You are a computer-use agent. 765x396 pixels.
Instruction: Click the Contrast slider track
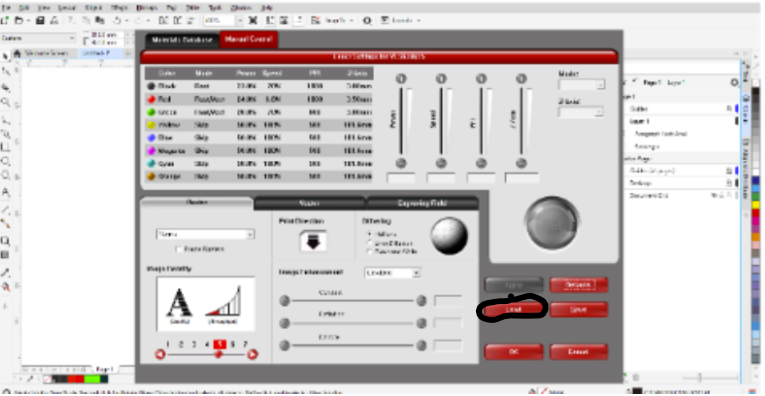(x=353, y=301)
